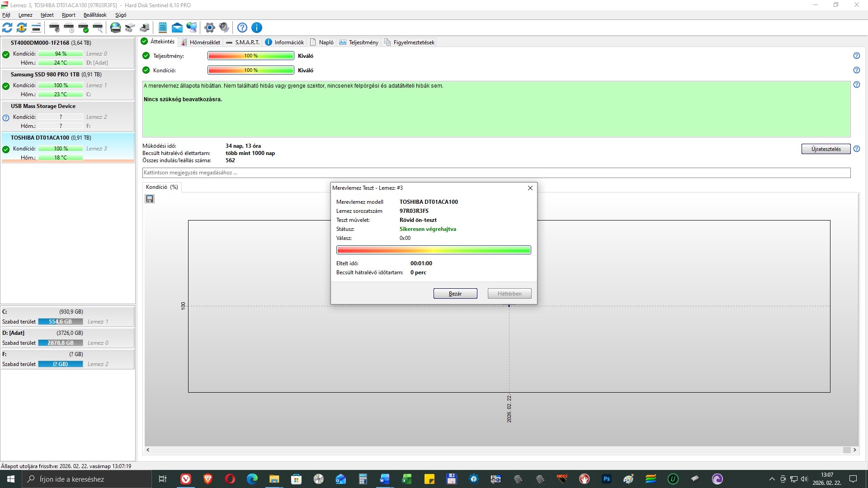The width and height of the screenshot is (868, 488).
Task: Switch to the S.M.A.R.T. tab
Action: 243,42
